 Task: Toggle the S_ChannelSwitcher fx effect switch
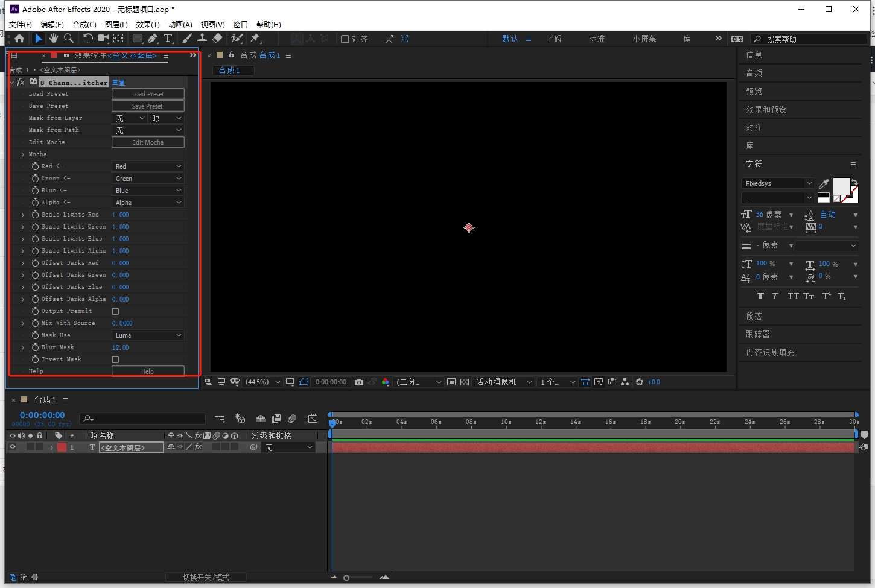click(21, 82)
